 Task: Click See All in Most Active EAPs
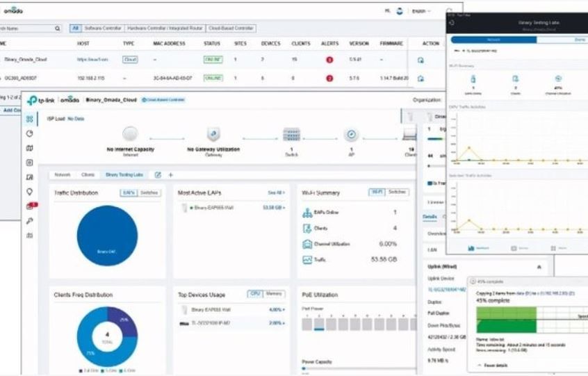pyautogui.click(x=277, y=193)
